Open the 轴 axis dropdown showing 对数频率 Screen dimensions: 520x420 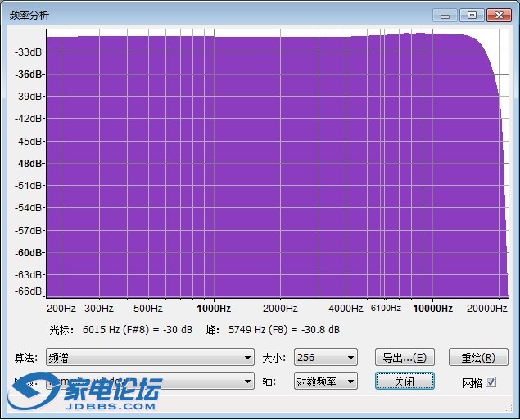[326, 381]
